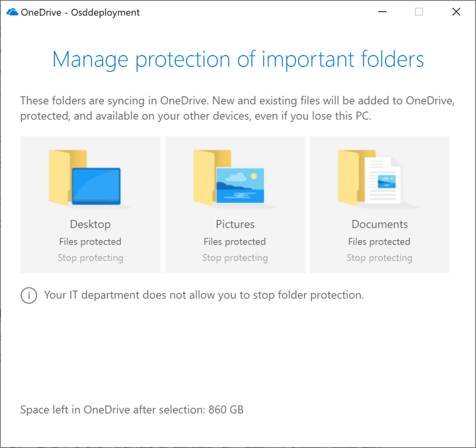Image resolution: width=476 pixels, height=448 pixels.
Task: Click "Files protected" status under Documents
Action: [380, 242]
